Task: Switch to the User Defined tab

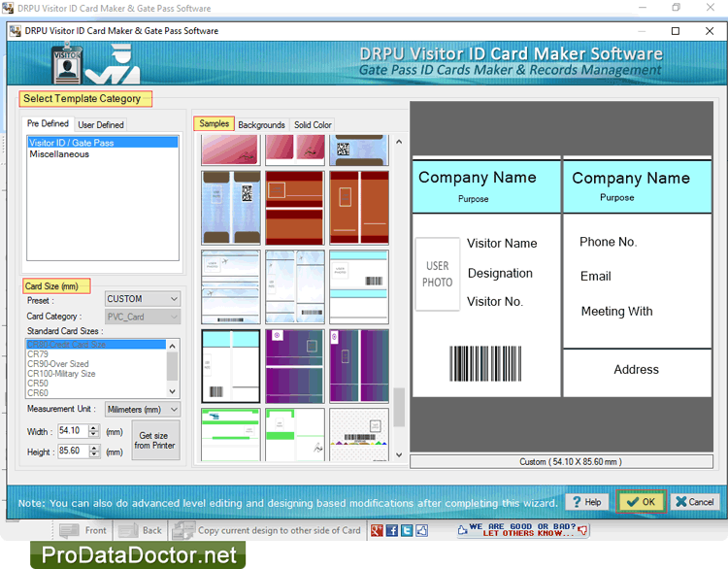Action: pos(101,124)
